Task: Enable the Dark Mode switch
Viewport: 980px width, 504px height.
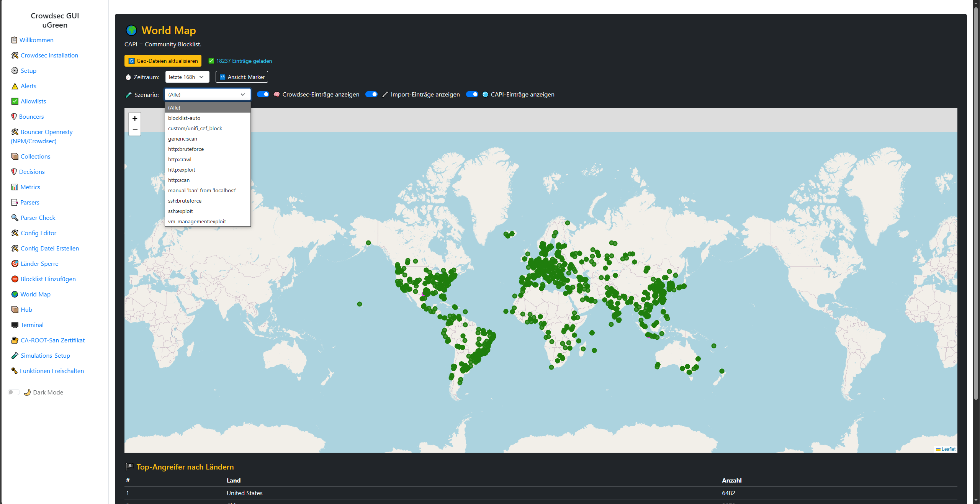Action: [x=14, y=392]
